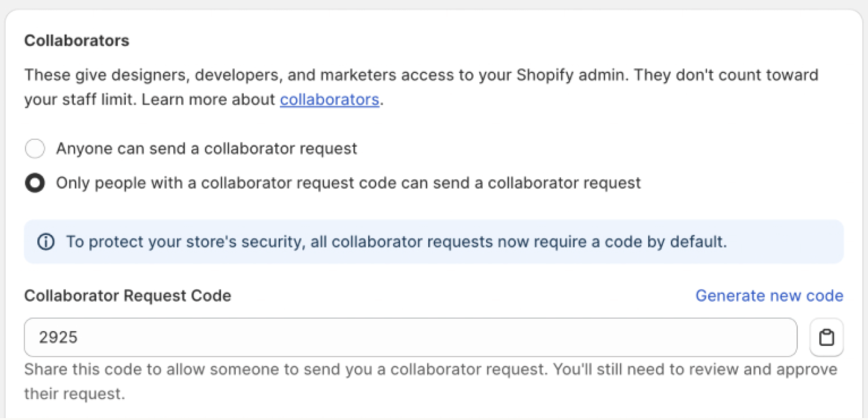Click the info icon in the security banner
This screenshot has width=868, height=420.
pyautogui.click(x=46, y=242)
